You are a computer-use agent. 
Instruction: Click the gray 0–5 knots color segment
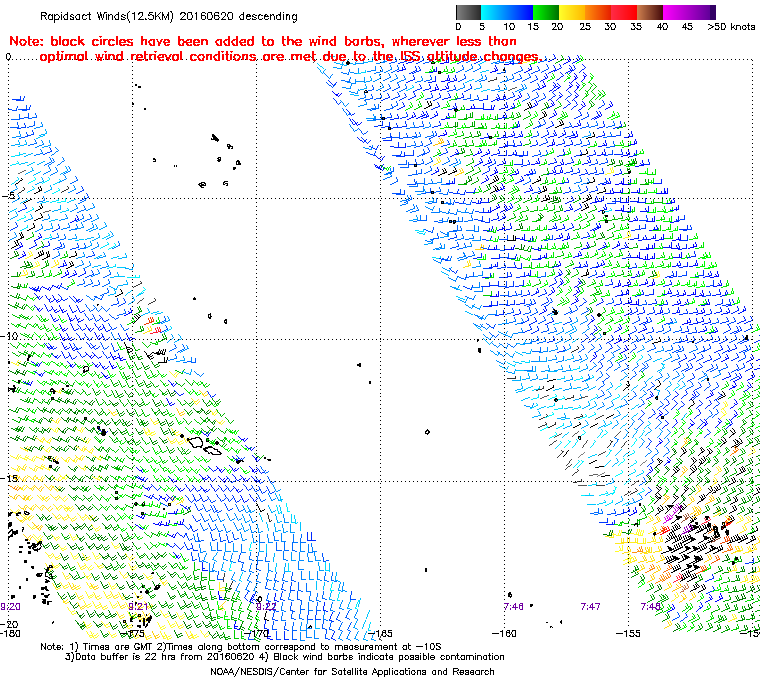pos(468,12)
